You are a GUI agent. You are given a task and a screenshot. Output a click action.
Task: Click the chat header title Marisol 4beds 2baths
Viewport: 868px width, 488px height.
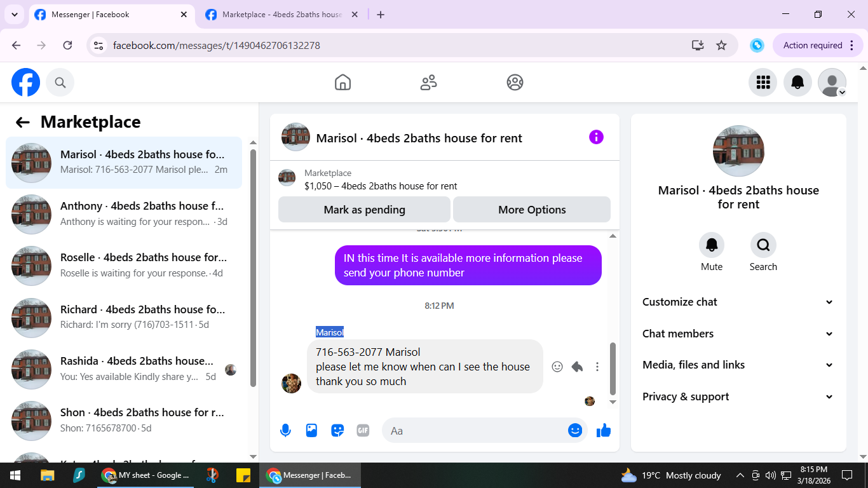point(419,138)
